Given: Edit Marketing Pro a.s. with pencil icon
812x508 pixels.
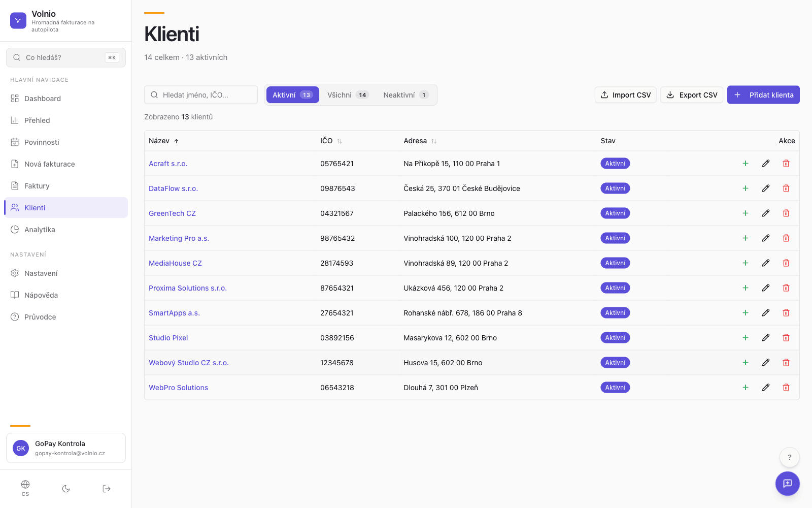Looking at the screenshot, I should [766, 238].
